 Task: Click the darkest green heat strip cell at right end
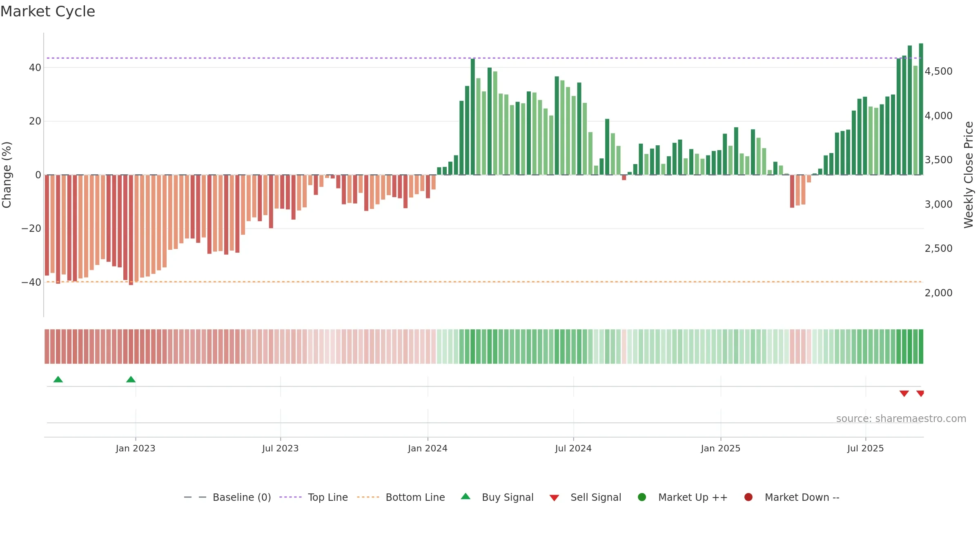[921, 347]
